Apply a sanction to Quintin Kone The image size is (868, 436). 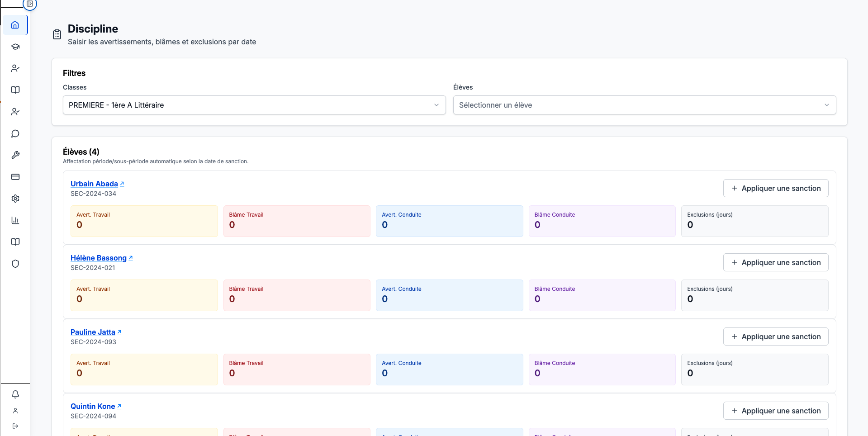pyautogui.click(x=776, y=411)
